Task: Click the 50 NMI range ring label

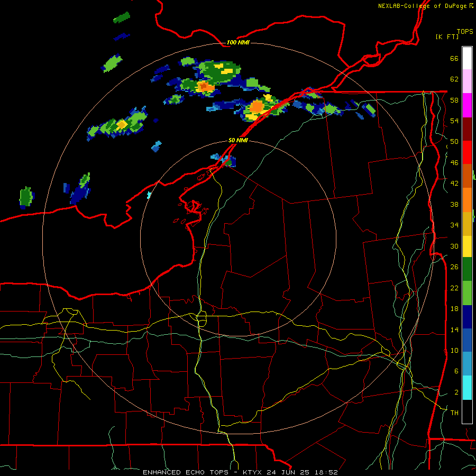Action: (238, 140)
